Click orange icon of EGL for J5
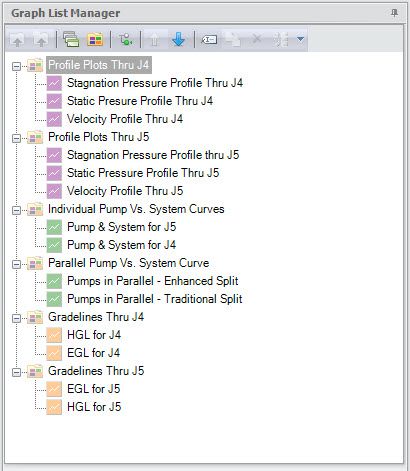 point(54,389)
